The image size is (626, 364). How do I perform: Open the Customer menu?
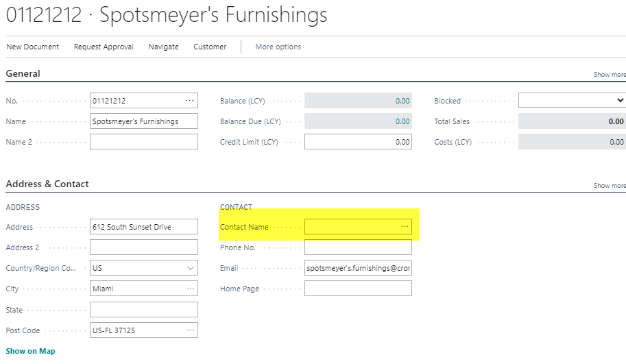[210, 47]
